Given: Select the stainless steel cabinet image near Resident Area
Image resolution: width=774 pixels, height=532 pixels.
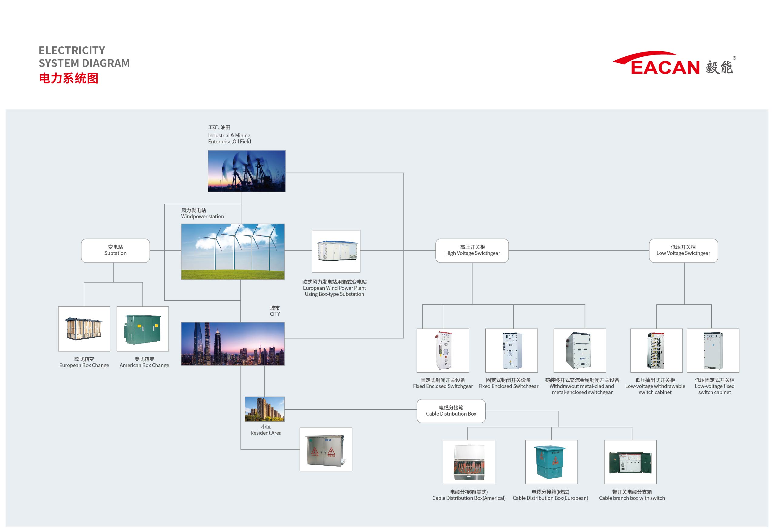Looking at the screenshot, I should click(x=326, y=449).
